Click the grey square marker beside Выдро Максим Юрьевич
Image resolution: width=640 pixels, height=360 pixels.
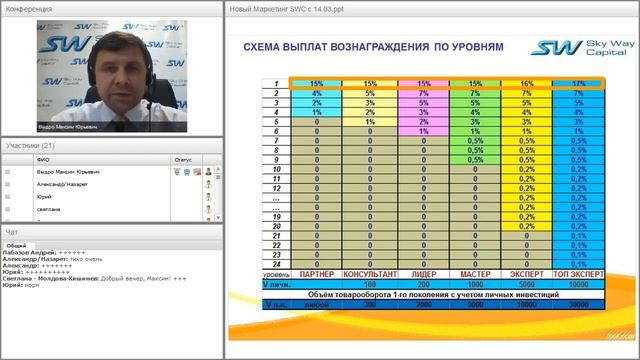pyautogui.click(x=7, y=172)
